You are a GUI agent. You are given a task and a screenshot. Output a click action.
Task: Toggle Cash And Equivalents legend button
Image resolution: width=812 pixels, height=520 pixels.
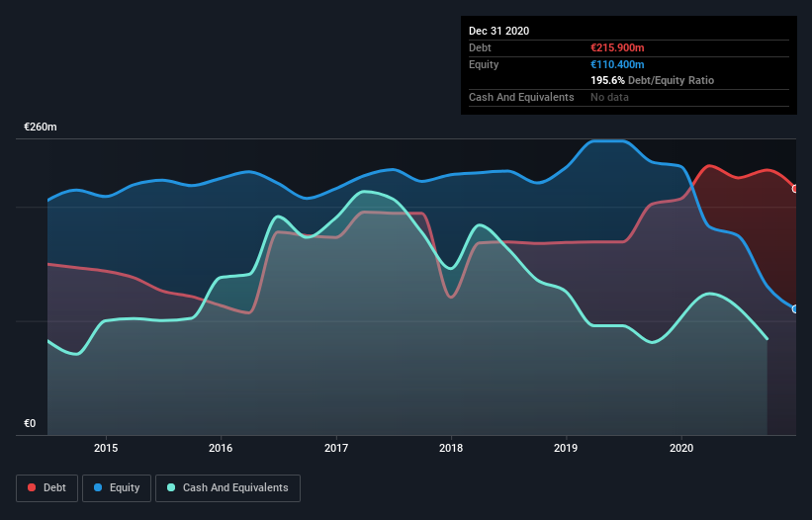click(x=227, y=488)
